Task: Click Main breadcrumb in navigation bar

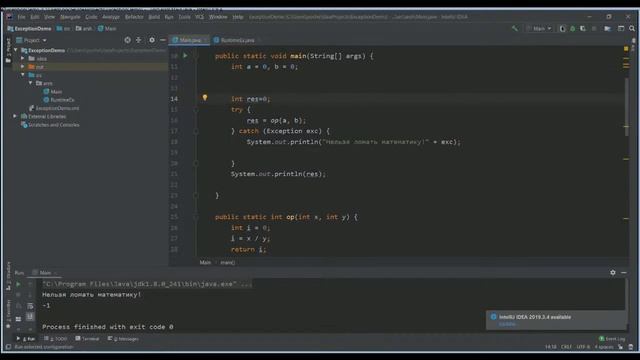Action: point(107,29)
